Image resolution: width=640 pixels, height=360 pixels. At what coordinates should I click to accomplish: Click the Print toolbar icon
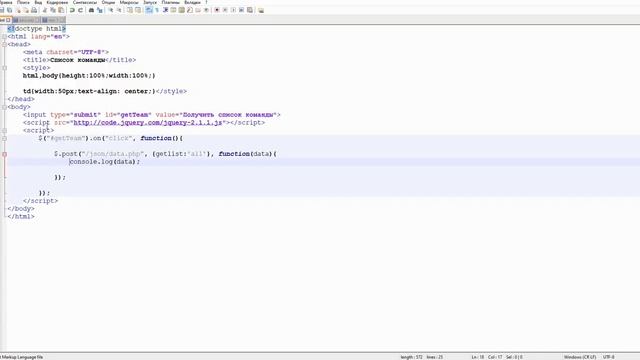click(x=34, y=10)
